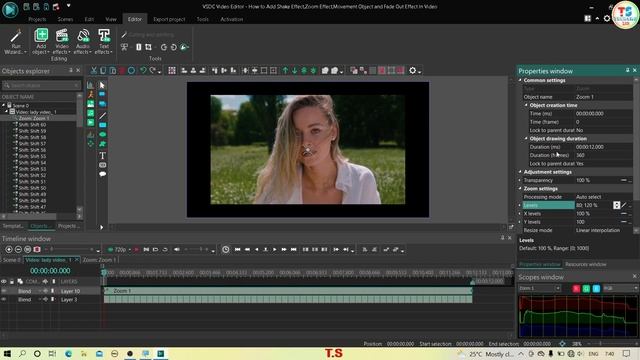Click the timeline clock icon
This screenshot has height=360, width=640.
226,249
